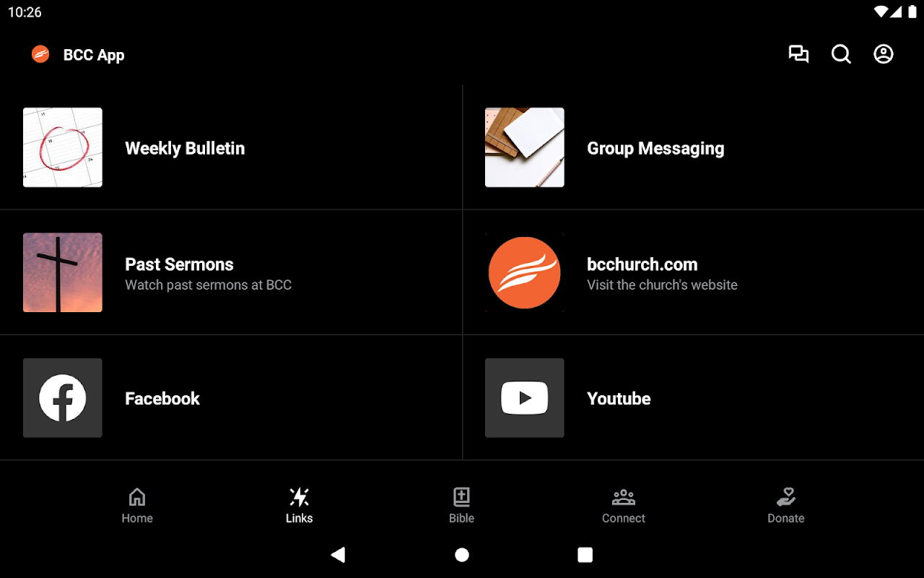
Task: Open the Weekly Bulletin calendar thumbnail
Action: coord(63,147)
